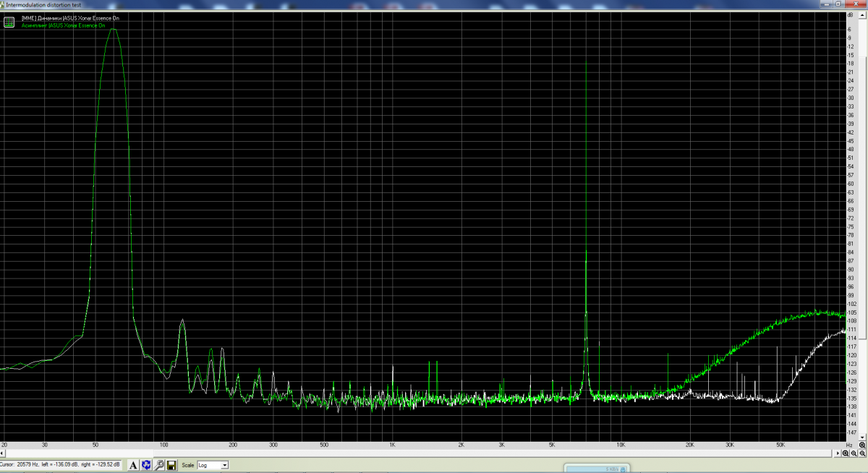Click the '5K' frequency axis label

pos(552,445)
